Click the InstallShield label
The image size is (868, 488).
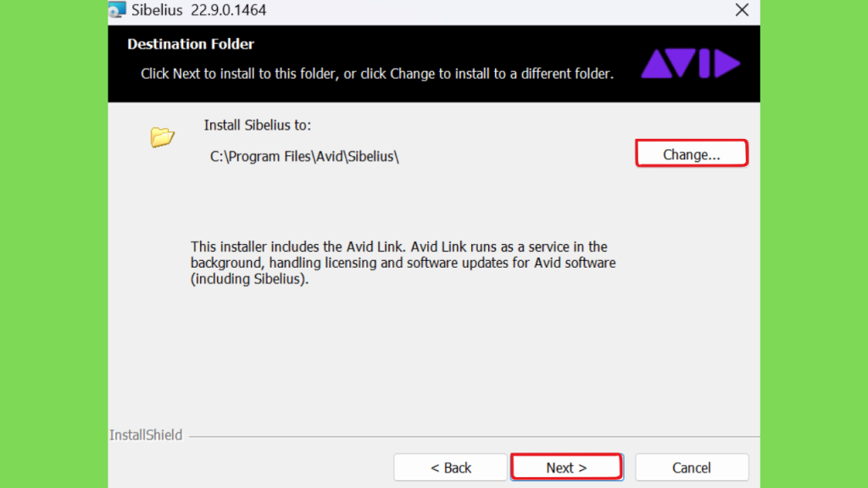pyautogui.click(x=146, y=435)
